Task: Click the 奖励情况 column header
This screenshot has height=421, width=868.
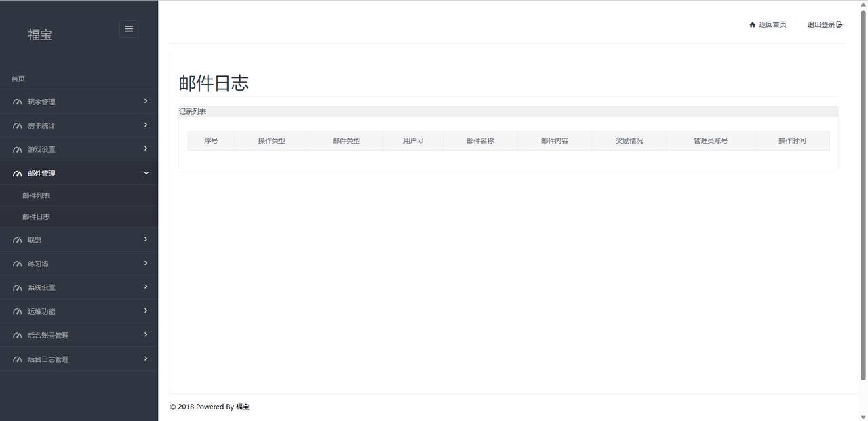Action: (629, 141)
